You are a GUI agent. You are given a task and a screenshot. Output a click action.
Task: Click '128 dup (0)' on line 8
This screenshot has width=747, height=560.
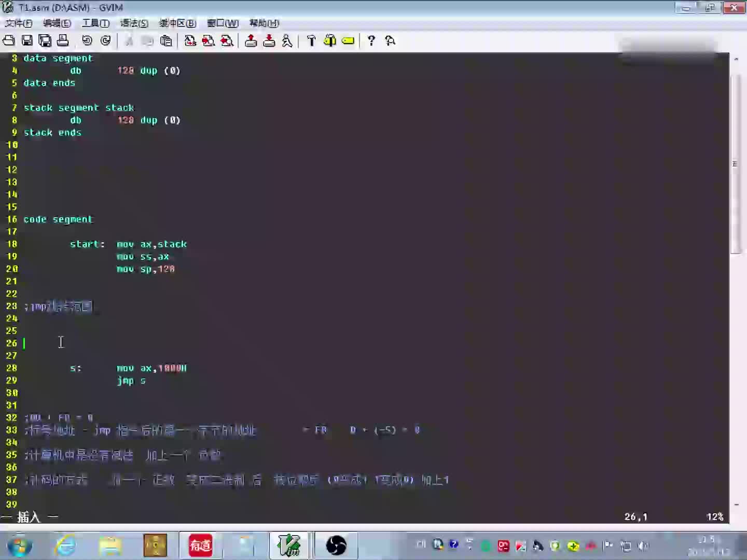click(148, 120)
